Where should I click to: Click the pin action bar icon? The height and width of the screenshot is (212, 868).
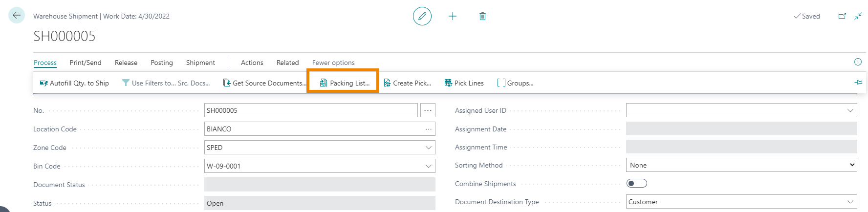tap(858, 83)
